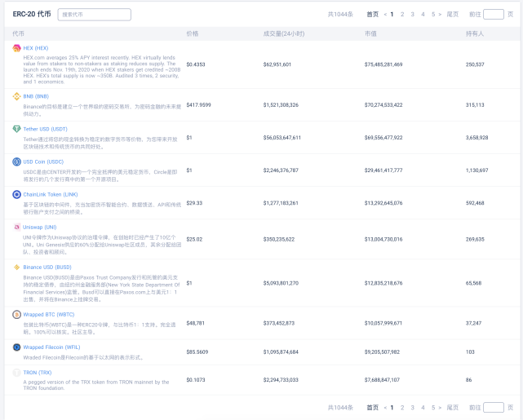Screen dimensions: 523x420
Task: Click previous-page arrow in bottom pagination
Action: pyautogui.click(x=385, y=407)
